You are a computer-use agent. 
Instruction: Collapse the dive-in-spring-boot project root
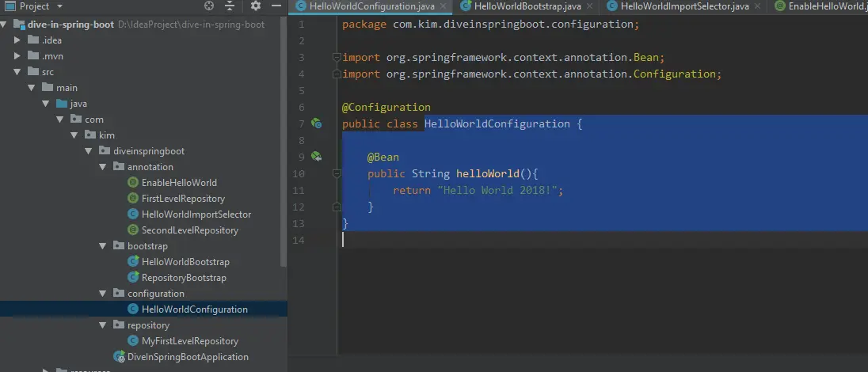coord(5,25)
